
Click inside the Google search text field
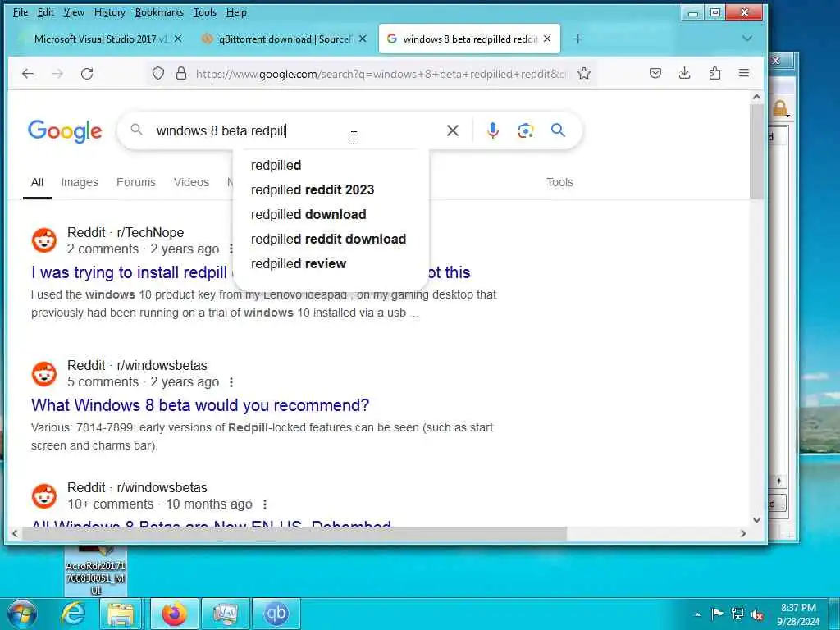pos(297,130)
